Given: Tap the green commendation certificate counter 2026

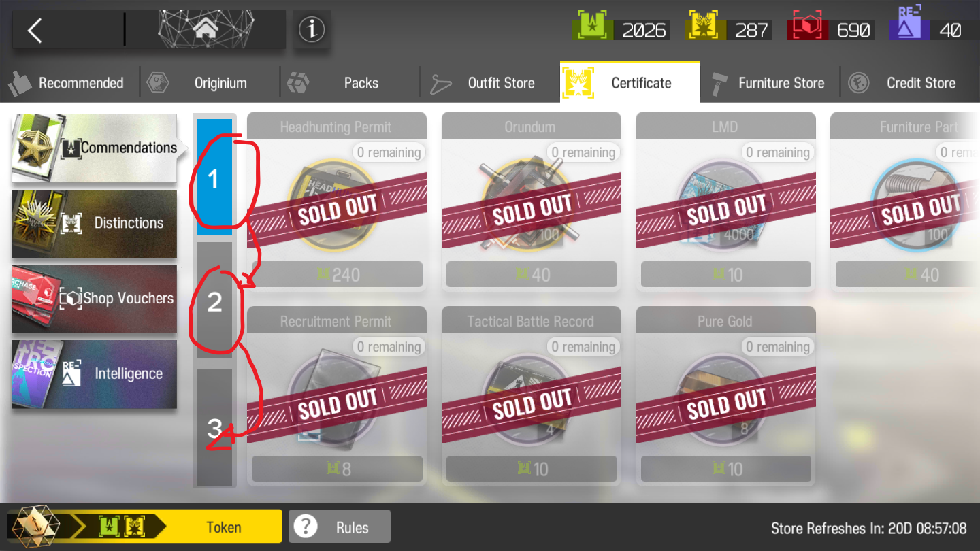Looking at the screenshot, I should coord(620,30).
